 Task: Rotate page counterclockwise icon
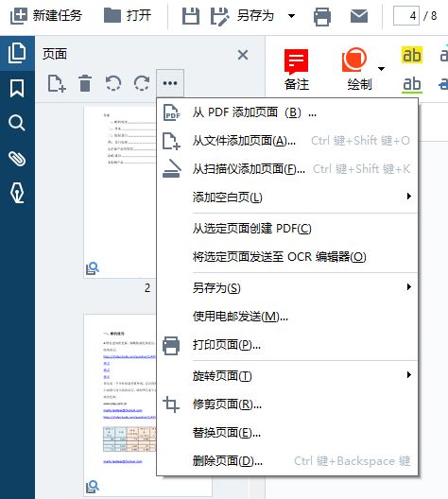[113, 83]
